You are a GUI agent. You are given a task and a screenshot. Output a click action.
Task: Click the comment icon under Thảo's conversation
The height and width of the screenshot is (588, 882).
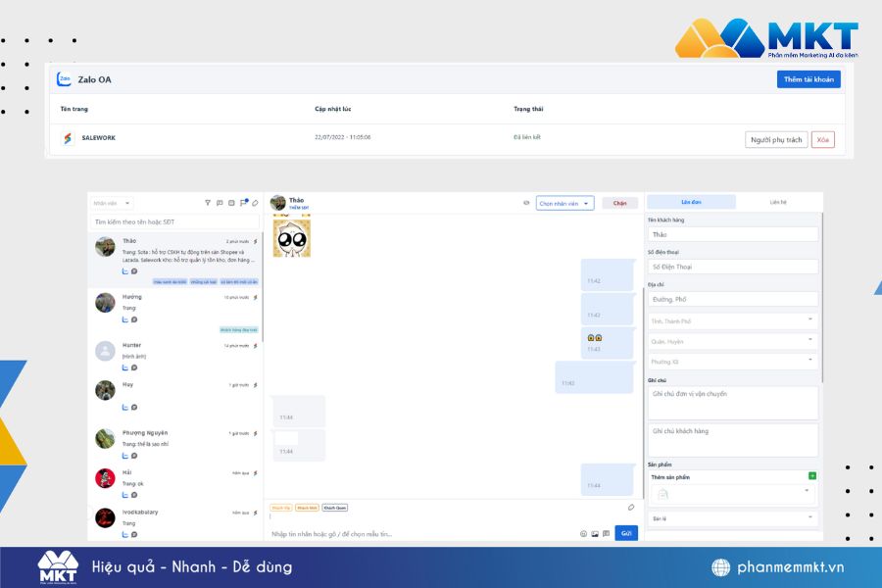[134, 271]
